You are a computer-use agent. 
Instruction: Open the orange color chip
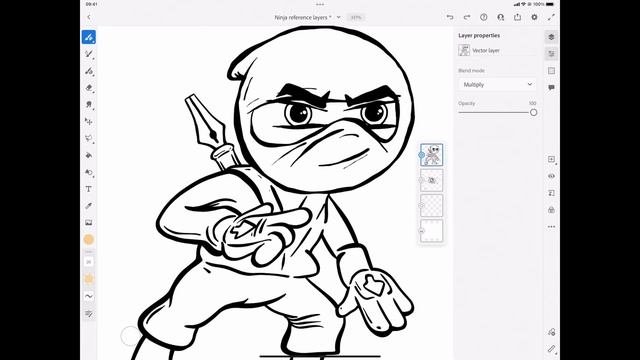click(89, 240)
